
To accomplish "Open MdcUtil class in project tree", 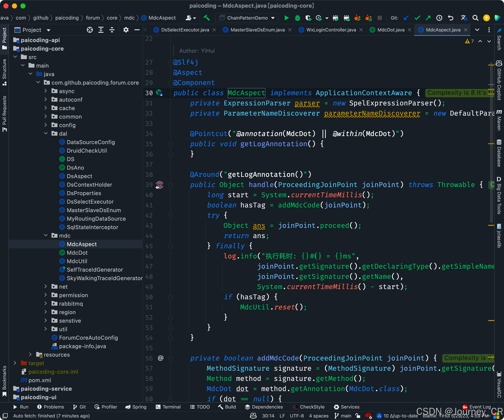I will pyautogui.click(x=77, y=261).
